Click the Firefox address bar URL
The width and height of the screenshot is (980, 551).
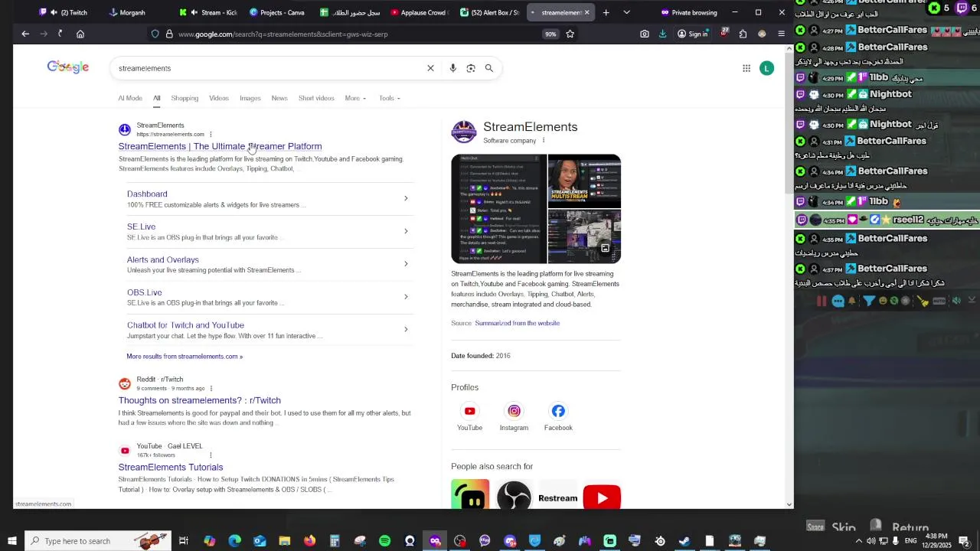tap(283, 34)
